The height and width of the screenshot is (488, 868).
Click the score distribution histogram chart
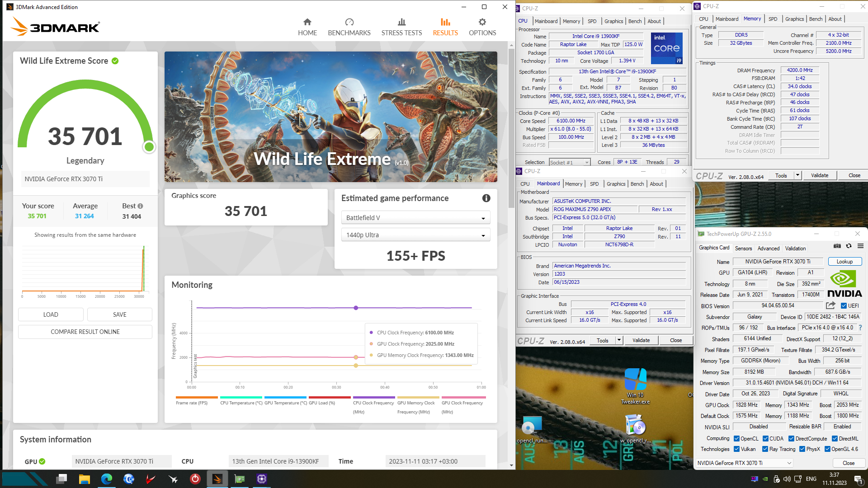pos(85,271)
